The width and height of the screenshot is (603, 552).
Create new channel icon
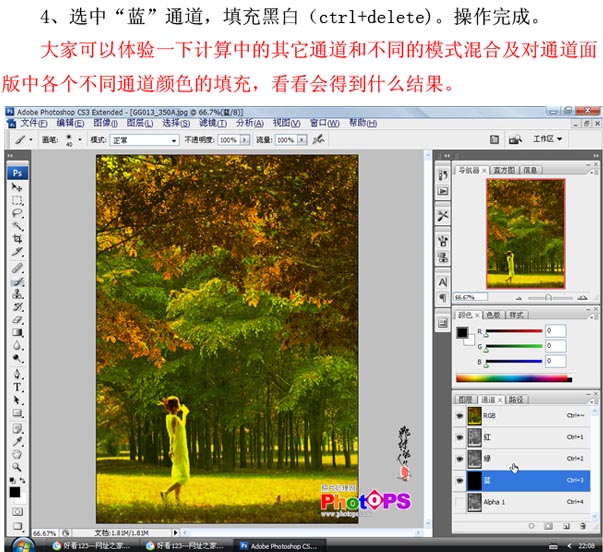tap(566, 525)
